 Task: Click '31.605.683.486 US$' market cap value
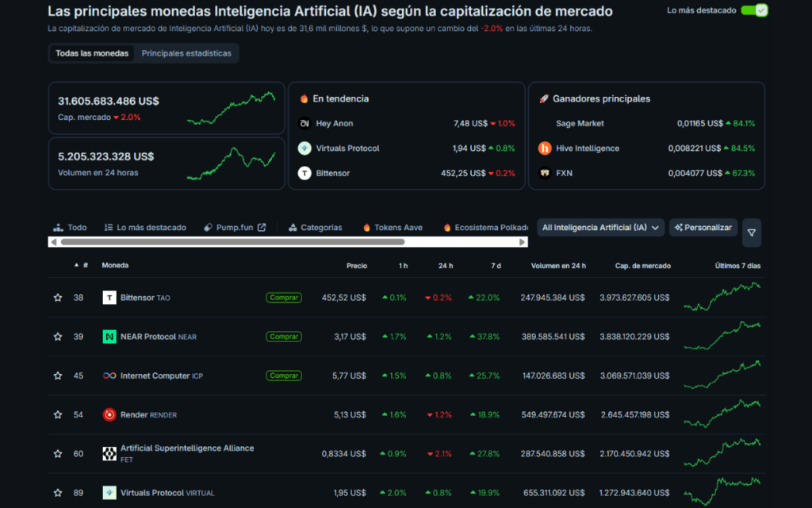[x=108, y=101]
